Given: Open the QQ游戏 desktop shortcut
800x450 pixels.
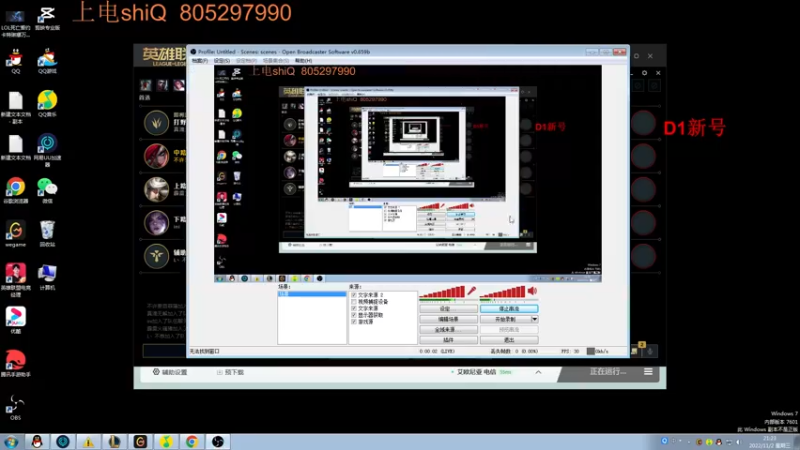Looking at the screenshot, I should pos(47,61).
